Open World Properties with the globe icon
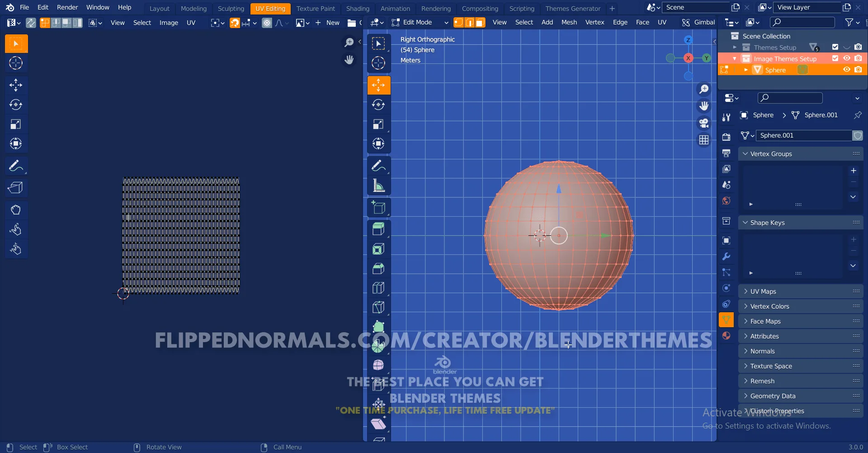This screenshot has height=453, width=868. point(726,200)
